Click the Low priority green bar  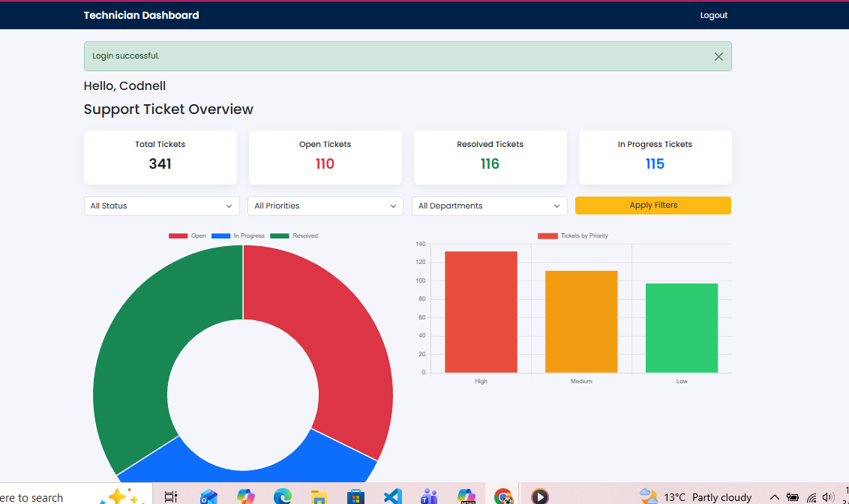coord(682,328)
